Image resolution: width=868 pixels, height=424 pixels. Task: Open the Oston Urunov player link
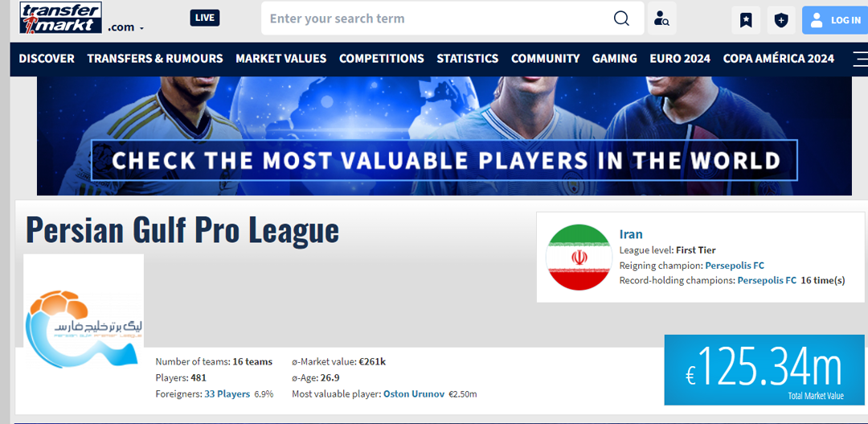pyautogui.click(x=413, y=394)
